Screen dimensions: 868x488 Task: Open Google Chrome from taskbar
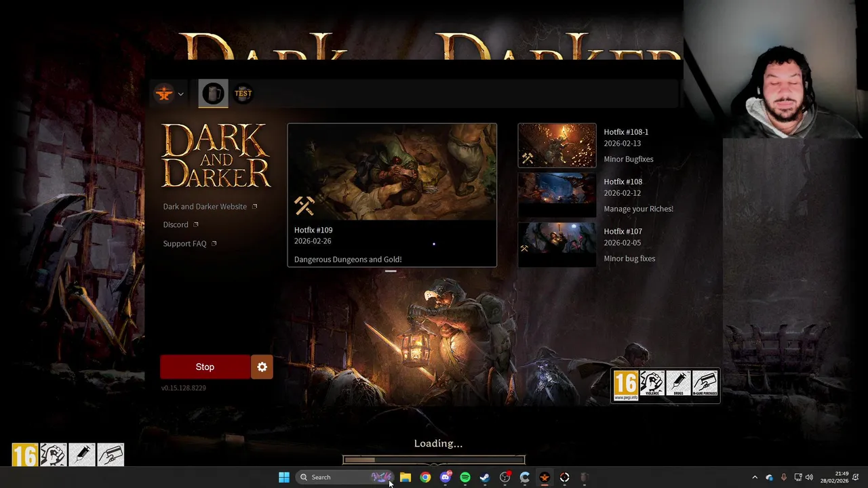(x=425, y=477)
